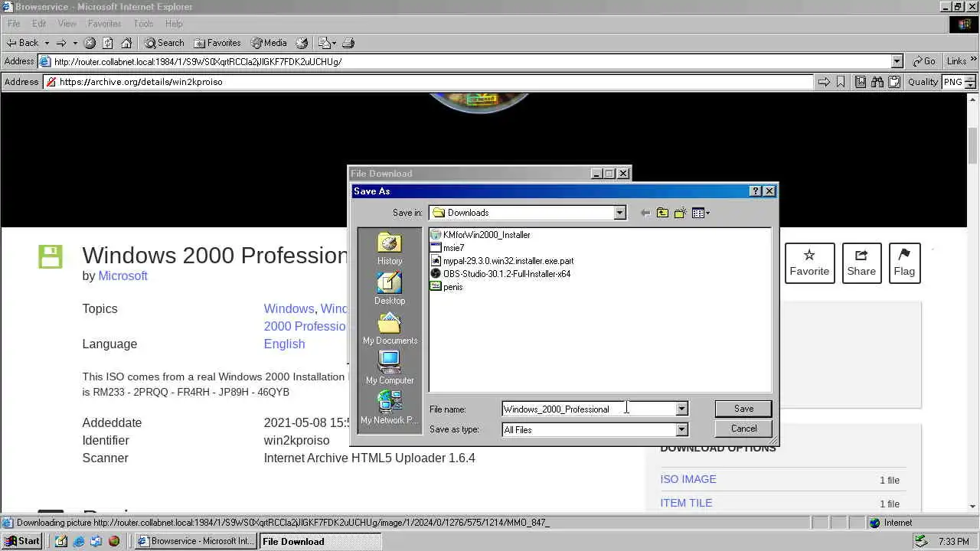Open the ITEM TILE download link
The height and width of the screenshot is (551, 980).
[x=686, y=503]
